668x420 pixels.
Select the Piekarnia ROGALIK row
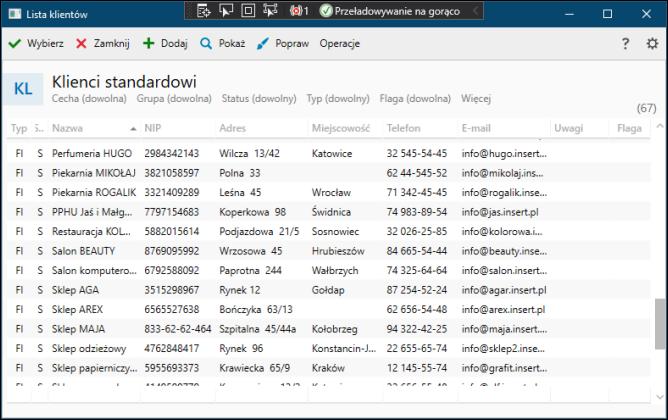tap(328, 193)
